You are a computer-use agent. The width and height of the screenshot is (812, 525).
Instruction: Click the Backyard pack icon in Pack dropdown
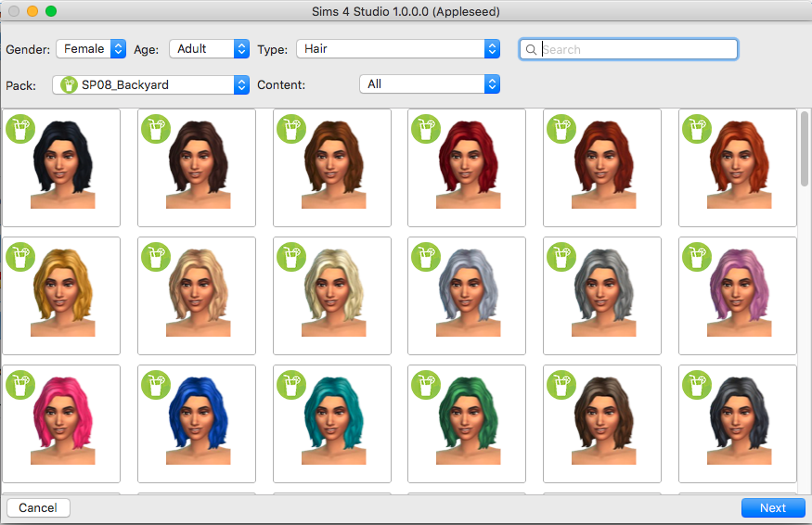[x=69, y=85]
